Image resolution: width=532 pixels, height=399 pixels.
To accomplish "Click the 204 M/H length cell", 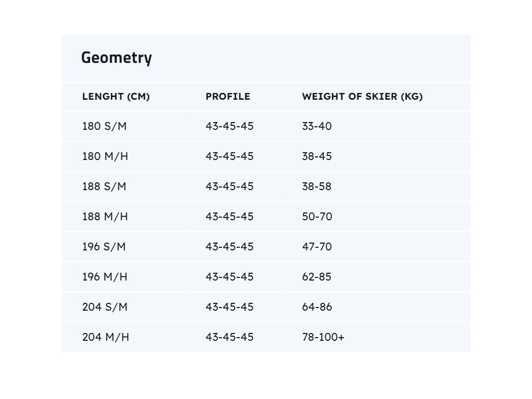I will tap(105, 337).
